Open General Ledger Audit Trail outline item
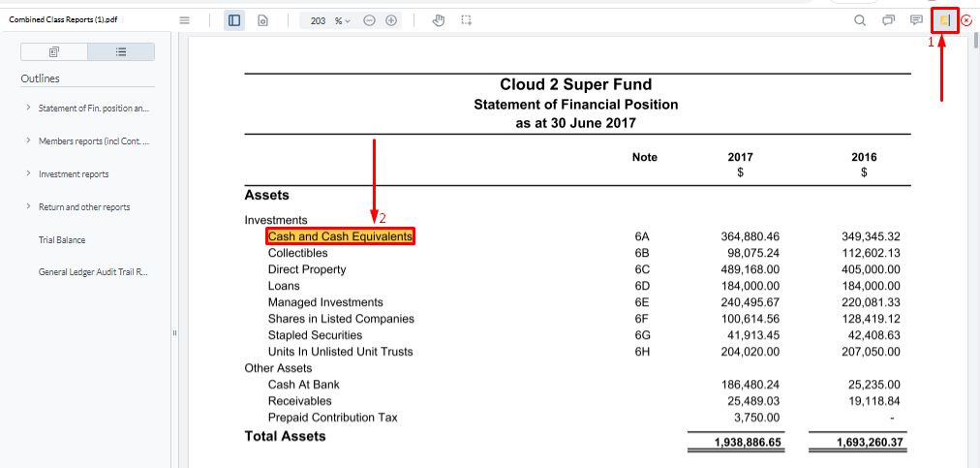The height and width of the screenshot is (468, 980). 93,272
